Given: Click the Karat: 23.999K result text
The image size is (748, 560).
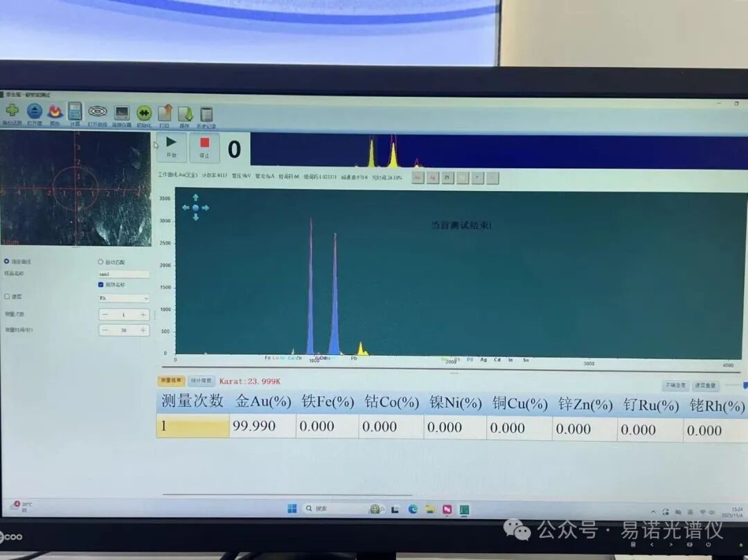Looking at the screenshot, I should [x=250, y=381].
